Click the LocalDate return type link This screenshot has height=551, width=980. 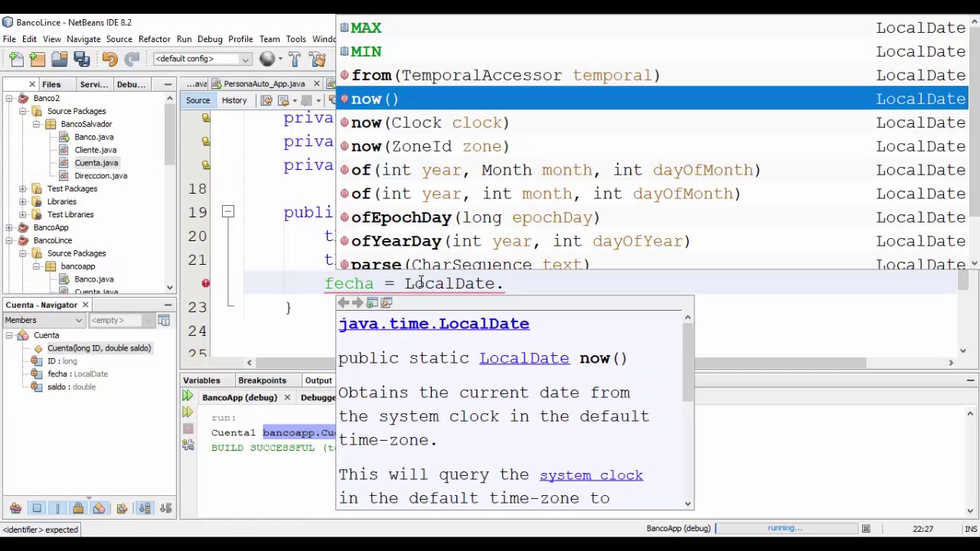[x=524, y=358]
